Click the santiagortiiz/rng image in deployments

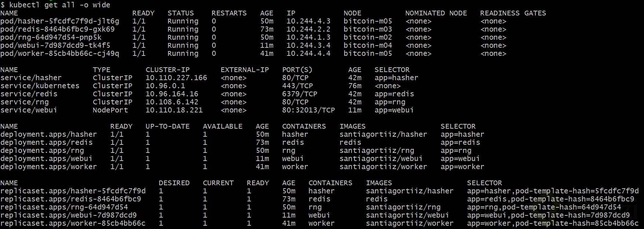[x=376, y=151]
